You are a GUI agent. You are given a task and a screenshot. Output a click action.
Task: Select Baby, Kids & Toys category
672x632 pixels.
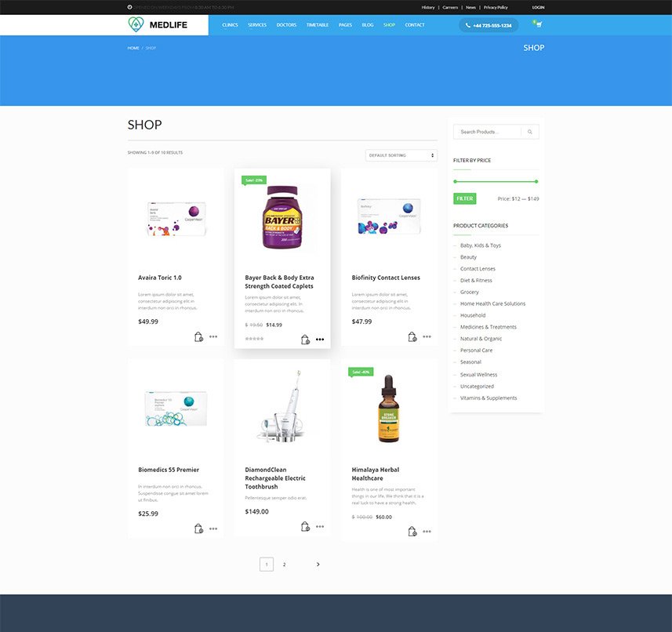tap(481, 245)
